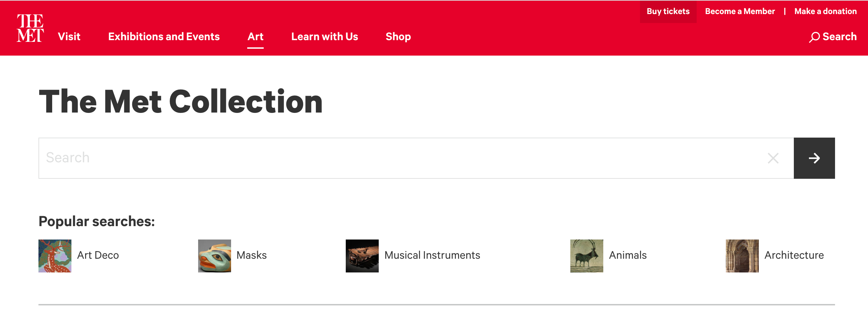The height and width of the screenshot is (315, 868).
Task: Open Learn with Us menu
Action: [x=325, y=37]
